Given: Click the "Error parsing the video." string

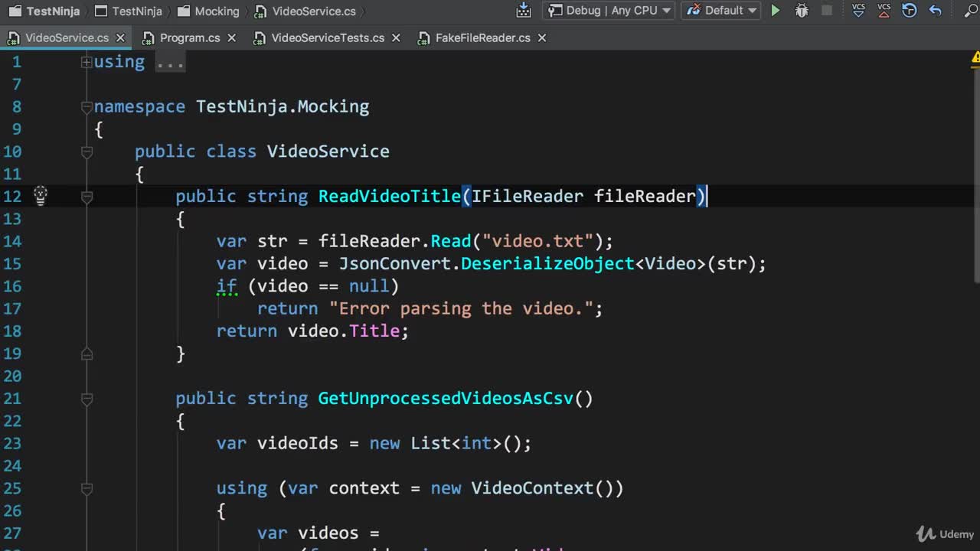Looking at the screenshot, I should (462, 308).
